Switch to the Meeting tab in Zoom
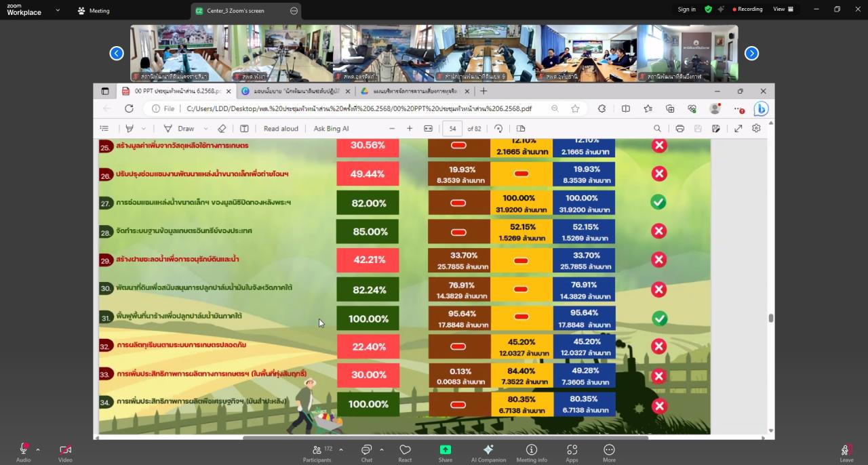 point(94,11)
